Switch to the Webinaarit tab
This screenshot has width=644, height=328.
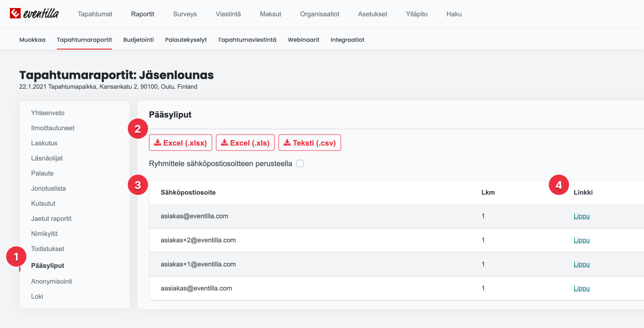[304, 40]
